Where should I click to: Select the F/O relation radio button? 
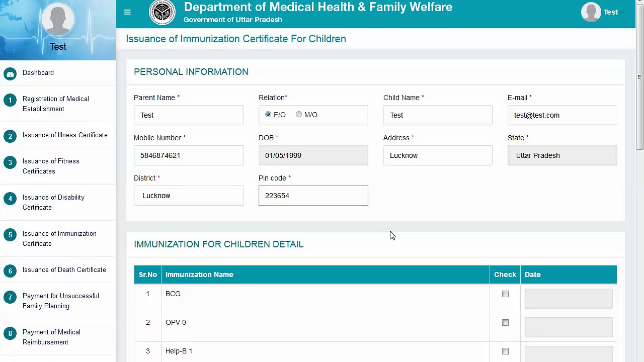pyautogui.click(x=268, y=115)
